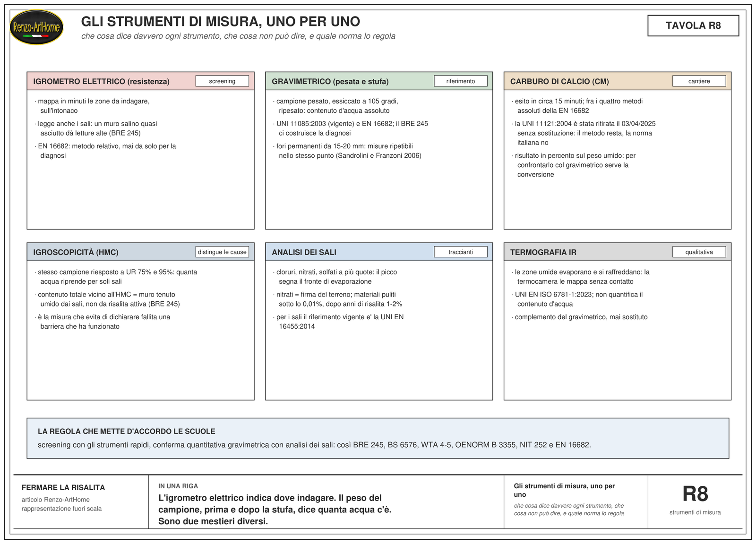Click the bullet 'nitrati = firma del terreno'
The width and height of the screenshot is (756, 544).
[337, 299]
